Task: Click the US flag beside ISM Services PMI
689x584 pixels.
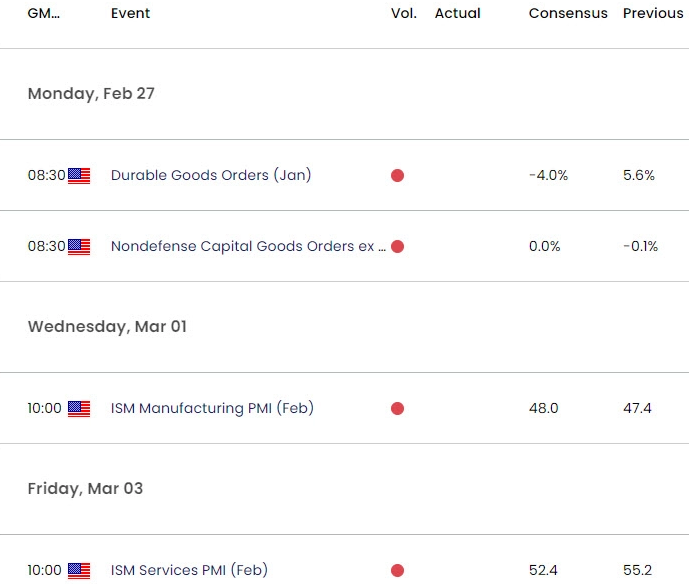Action: (x=79, y=571)
